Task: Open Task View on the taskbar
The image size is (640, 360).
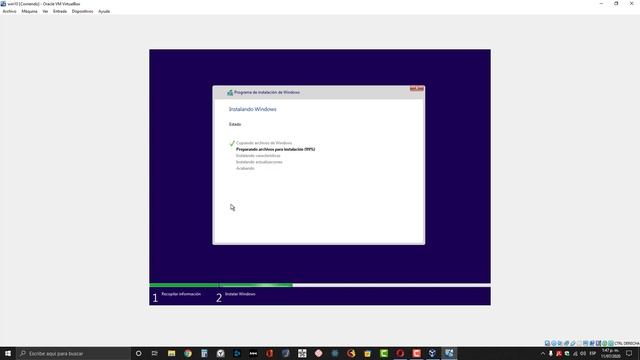Action: tap(155, 353)
